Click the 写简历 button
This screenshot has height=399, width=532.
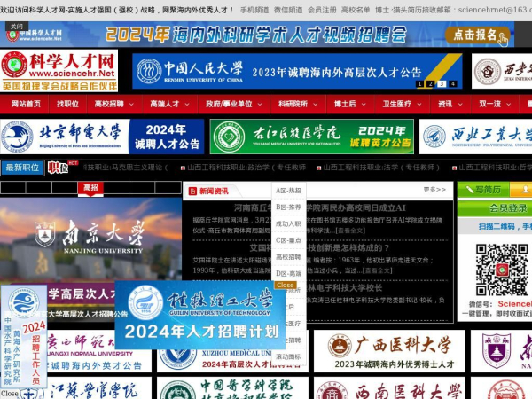tap(483, 190)
